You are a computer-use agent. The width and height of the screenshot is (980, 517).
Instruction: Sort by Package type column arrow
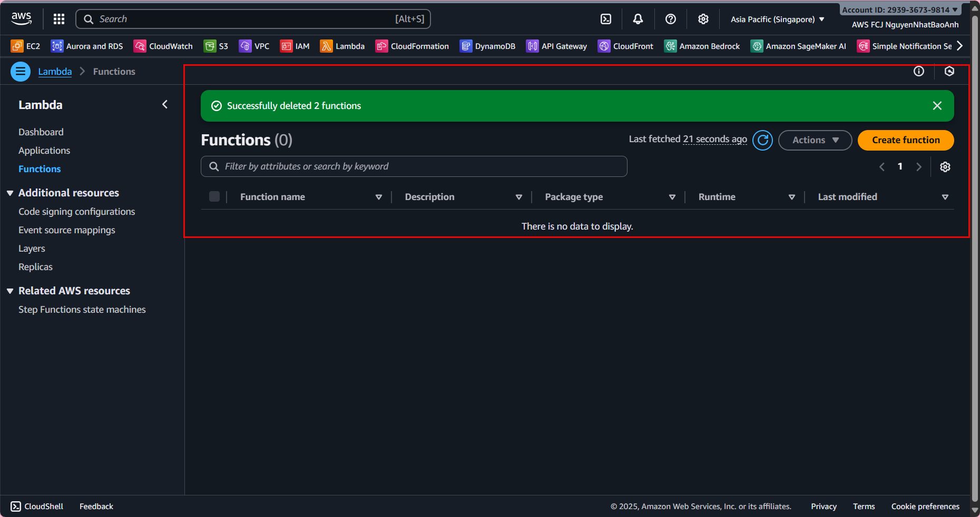click(x=672, y=197)
